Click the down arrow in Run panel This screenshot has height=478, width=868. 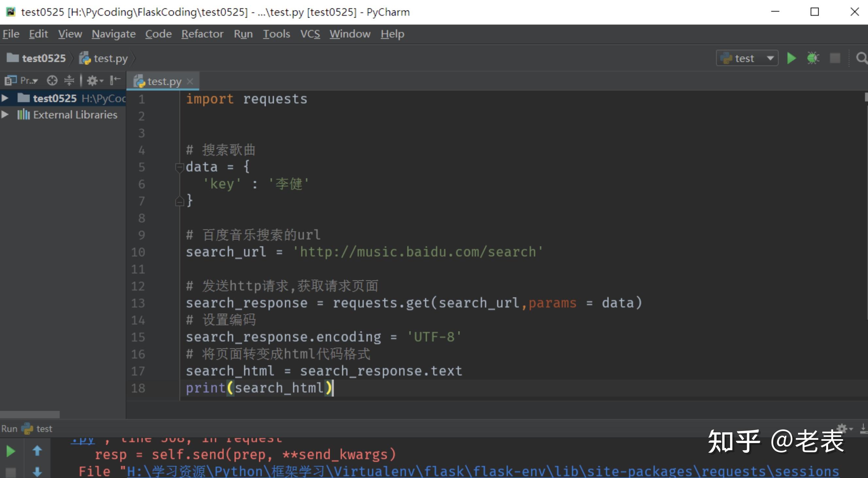37,472
